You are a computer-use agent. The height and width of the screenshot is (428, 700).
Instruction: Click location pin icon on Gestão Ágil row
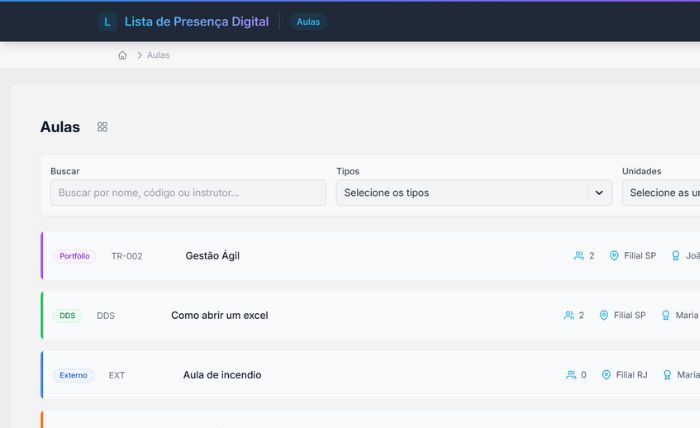(614, 256)
